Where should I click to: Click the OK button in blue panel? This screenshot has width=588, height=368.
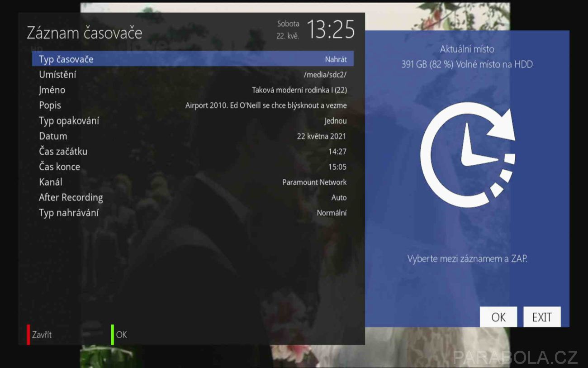[x=498, y=317]
